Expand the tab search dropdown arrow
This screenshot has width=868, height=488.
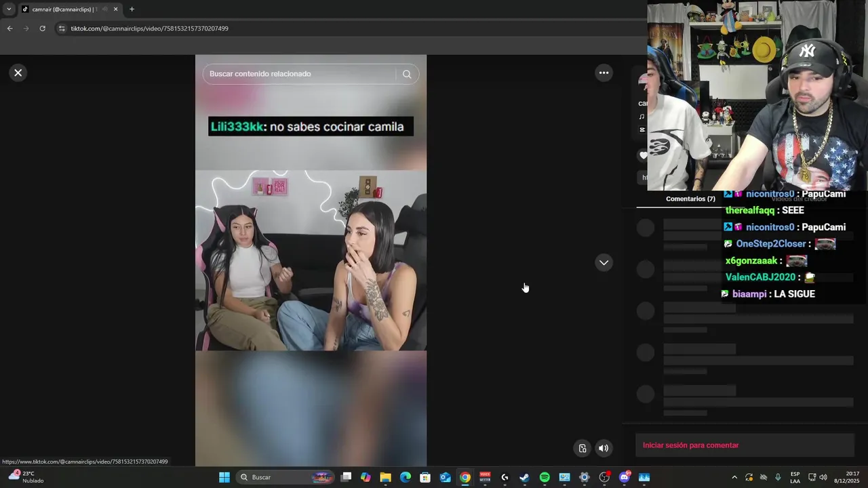pos(9,9)
